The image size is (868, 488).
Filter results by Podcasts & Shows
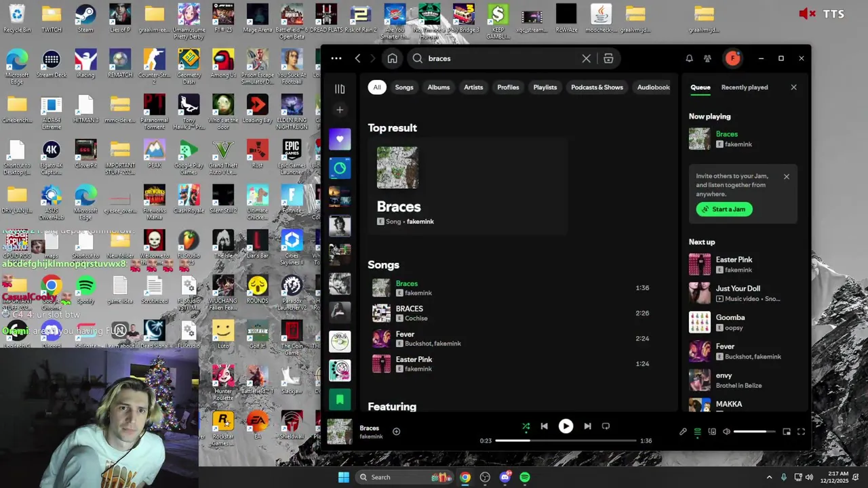click(x=597, y=87)
